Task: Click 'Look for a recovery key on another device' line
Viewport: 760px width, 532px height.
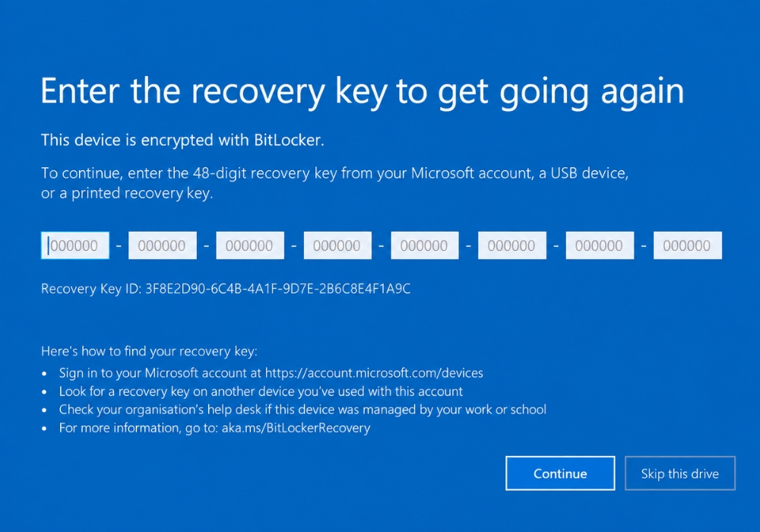Action: pyautogui.click(x=261, y=391)
